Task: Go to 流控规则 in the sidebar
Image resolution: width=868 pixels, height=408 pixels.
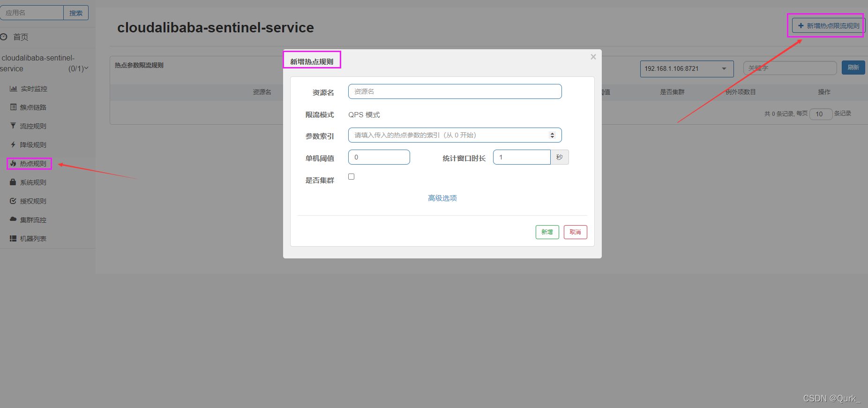Action: (33, 126)
